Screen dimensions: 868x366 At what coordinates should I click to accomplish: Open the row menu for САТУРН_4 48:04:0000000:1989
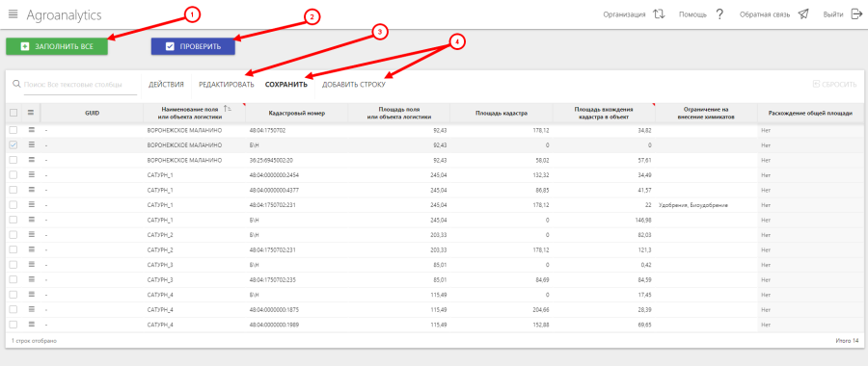coord(32,325)
